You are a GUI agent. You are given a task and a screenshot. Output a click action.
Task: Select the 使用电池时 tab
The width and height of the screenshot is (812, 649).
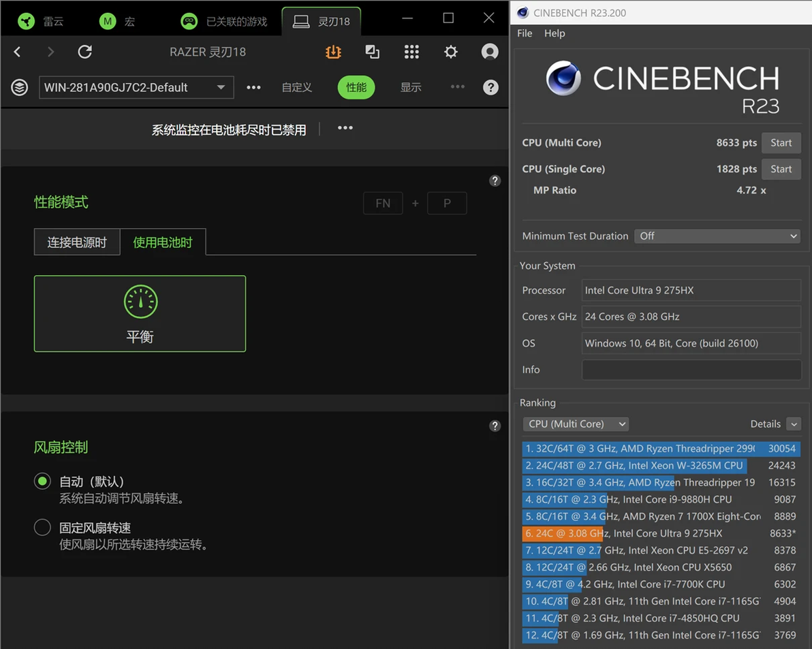(163, 242)
